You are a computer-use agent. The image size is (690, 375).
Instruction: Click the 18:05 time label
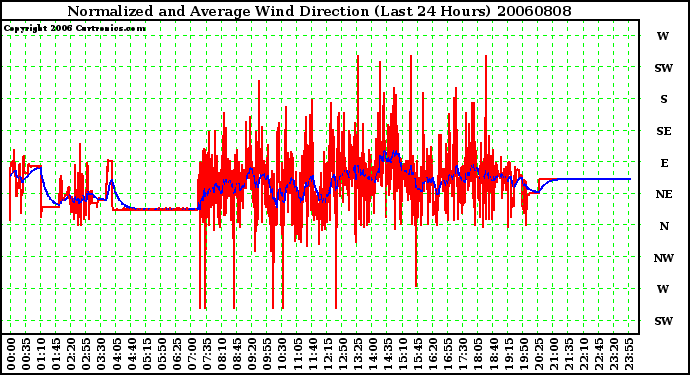(x=478, y=354)
